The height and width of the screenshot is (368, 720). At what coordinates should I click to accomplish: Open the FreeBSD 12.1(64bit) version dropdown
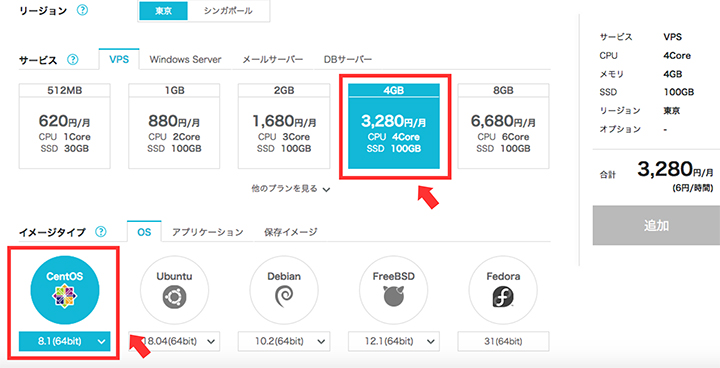394,341
